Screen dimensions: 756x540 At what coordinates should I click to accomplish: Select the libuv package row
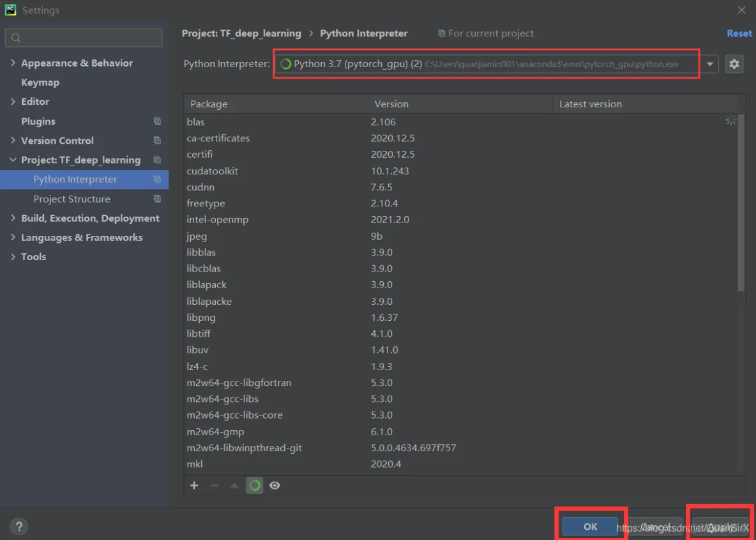[x=460, y=350]
